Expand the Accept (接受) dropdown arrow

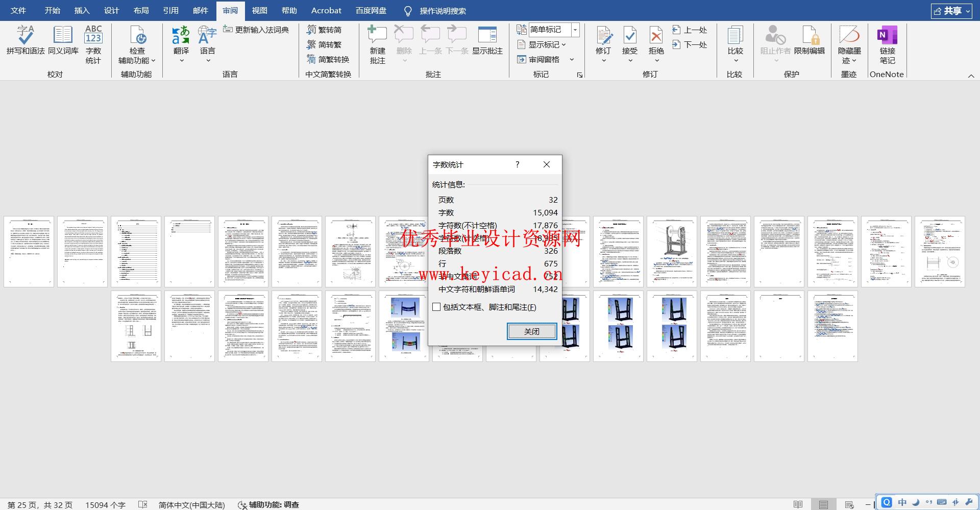(x=630, y=60)
